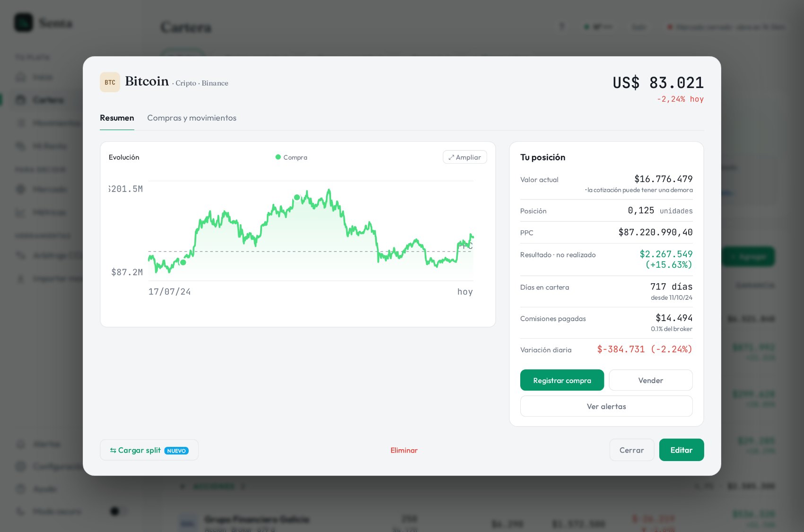This screenshot has width=804, height=532.
Task: Click the Resultado value $2.267.549
Action: pyautogui.click(x=666, y=254)
